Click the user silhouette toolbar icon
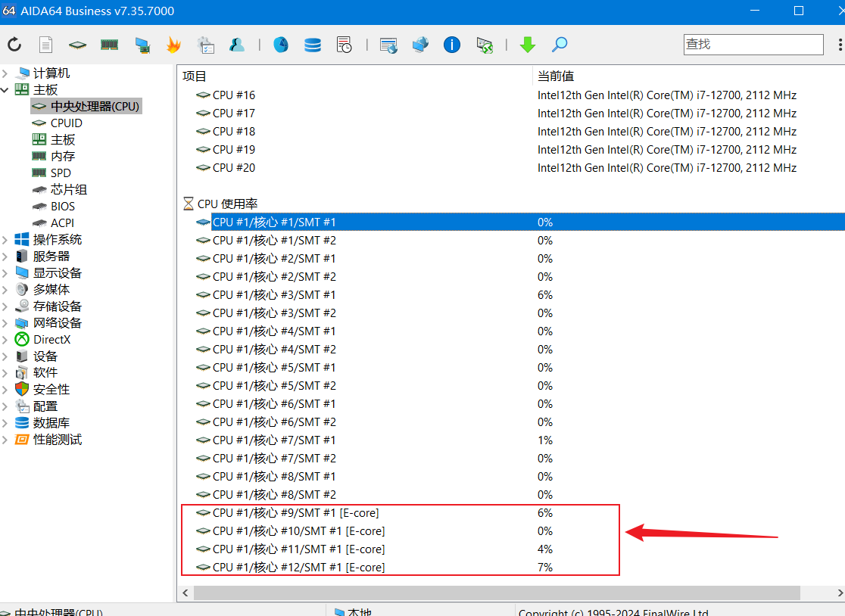This screenshot has width=845, height=616. point(236,45)
